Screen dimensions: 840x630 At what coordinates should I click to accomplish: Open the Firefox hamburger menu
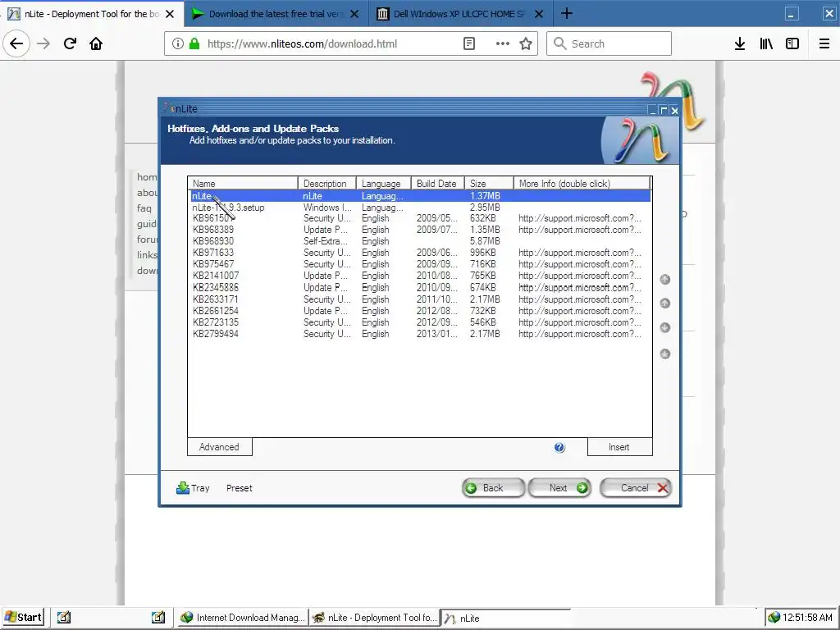(824, 44)
